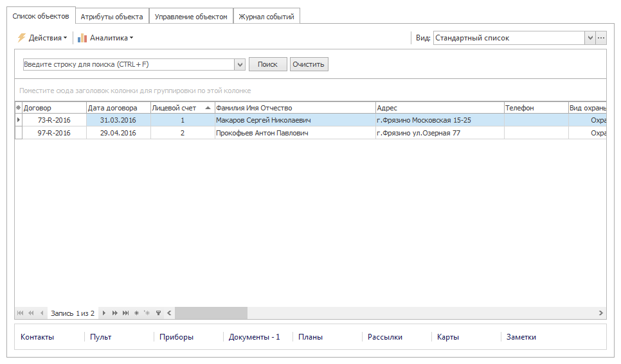Jump to previous page of records

[31, 313]
